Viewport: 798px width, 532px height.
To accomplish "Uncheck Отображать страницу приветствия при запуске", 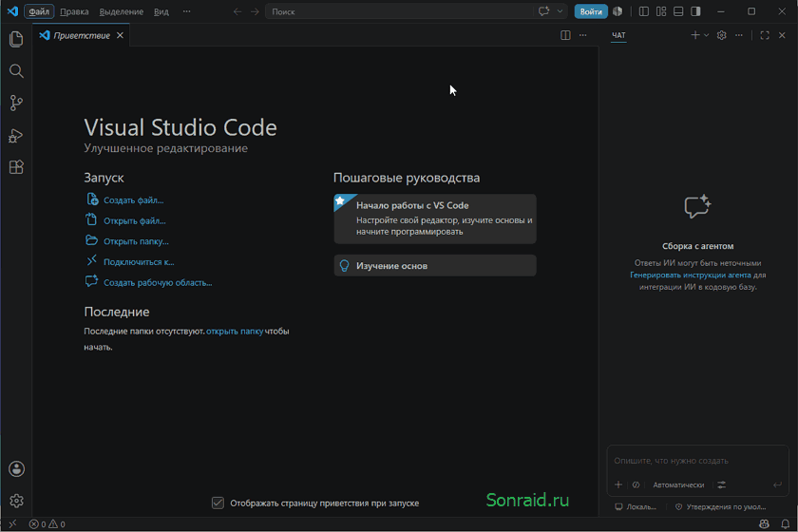I will tap(218, 503).
